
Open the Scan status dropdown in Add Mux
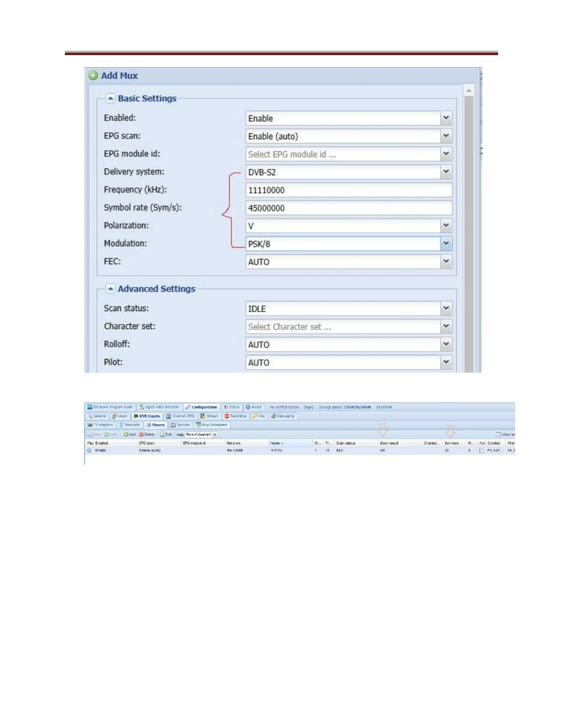(446, 308)
